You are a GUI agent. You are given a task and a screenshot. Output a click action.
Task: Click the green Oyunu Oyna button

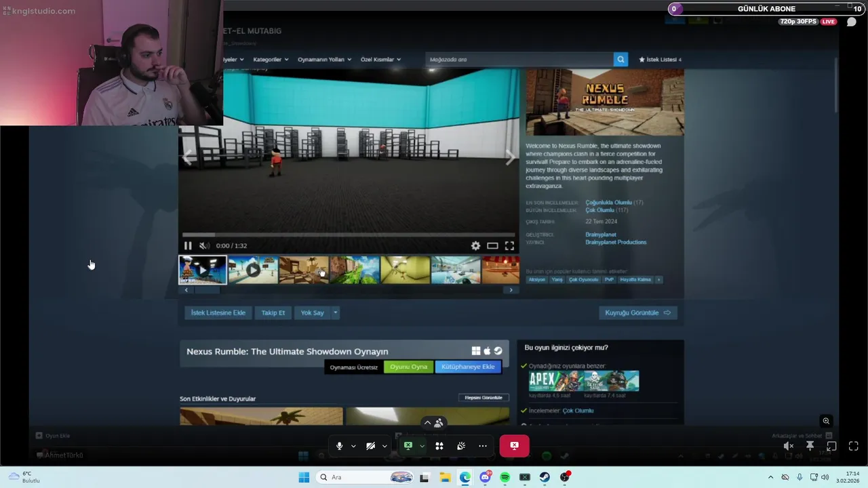click(x=409, y=367)
